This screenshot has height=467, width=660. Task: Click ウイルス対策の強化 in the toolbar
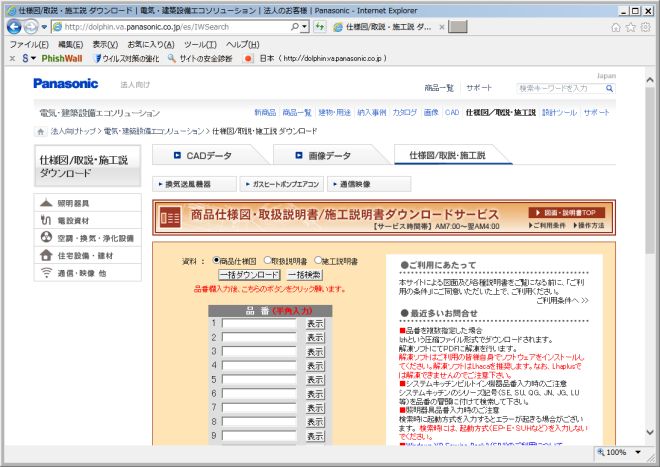tap(127, 59)
